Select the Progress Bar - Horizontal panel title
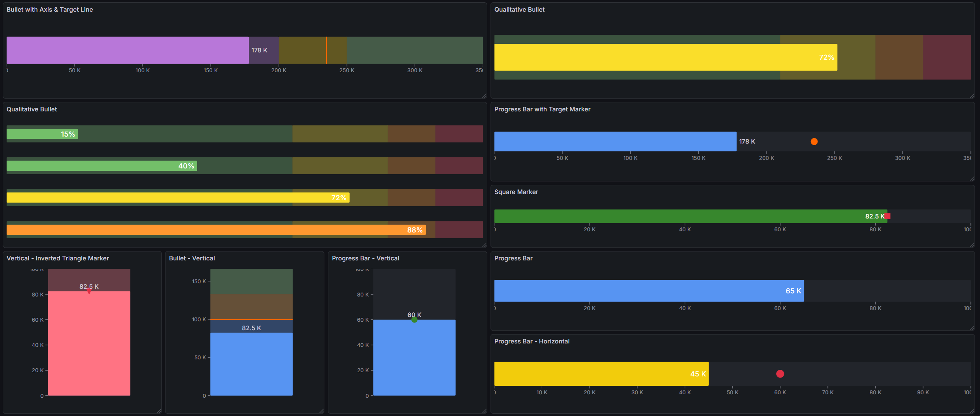This screenshot has width=980, height=416. (531, 341)
